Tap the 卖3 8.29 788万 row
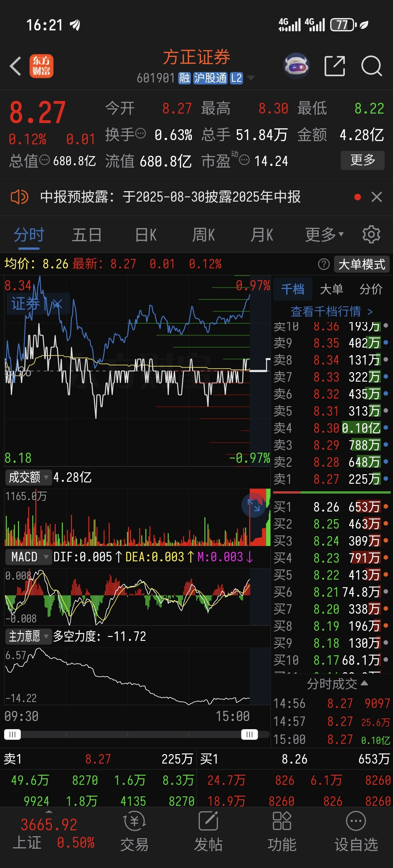The width and height of the screenshot is (393, 868). tap(331, 445)
